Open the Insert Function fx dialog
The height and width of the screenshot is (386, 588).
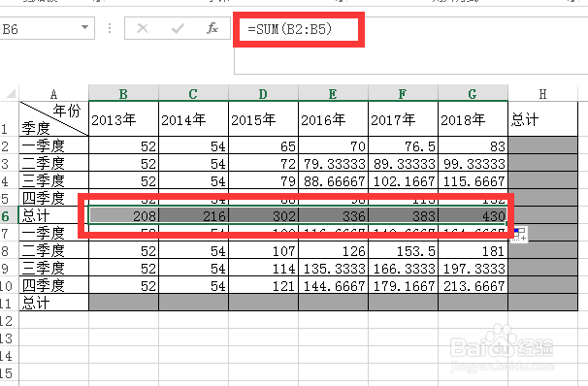coord(212,28)
